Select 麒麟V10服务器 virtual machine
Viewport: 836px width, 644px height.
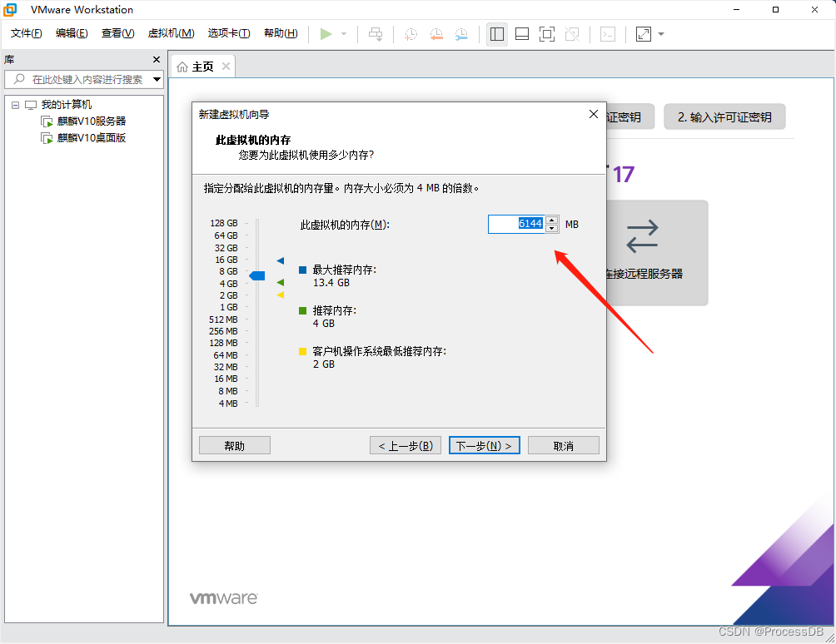pos(91,121)
